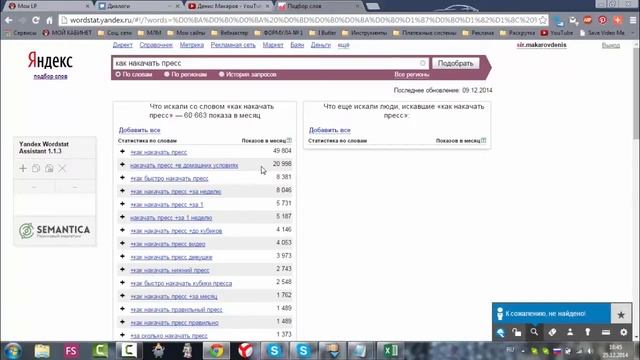Open the «Маркет» link
Viewport: 640px width, 360px height.
[273, 45]
